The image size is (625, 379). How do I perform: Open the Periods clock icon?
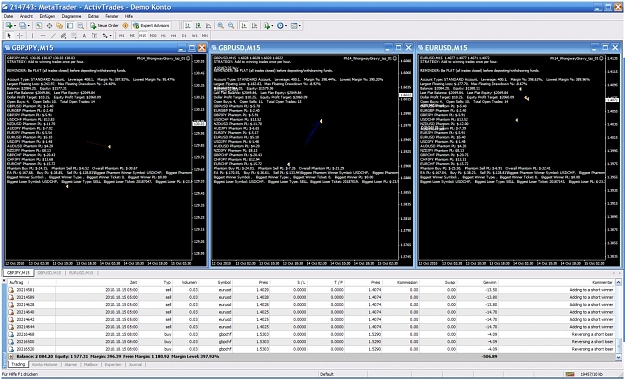pyautogui.click(x=280, y=26)
